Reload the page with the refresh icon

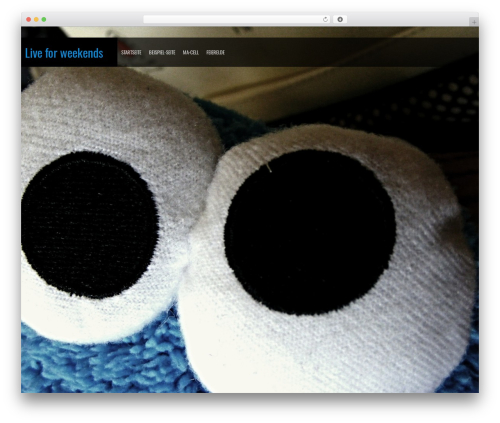(x=325, y=20)
